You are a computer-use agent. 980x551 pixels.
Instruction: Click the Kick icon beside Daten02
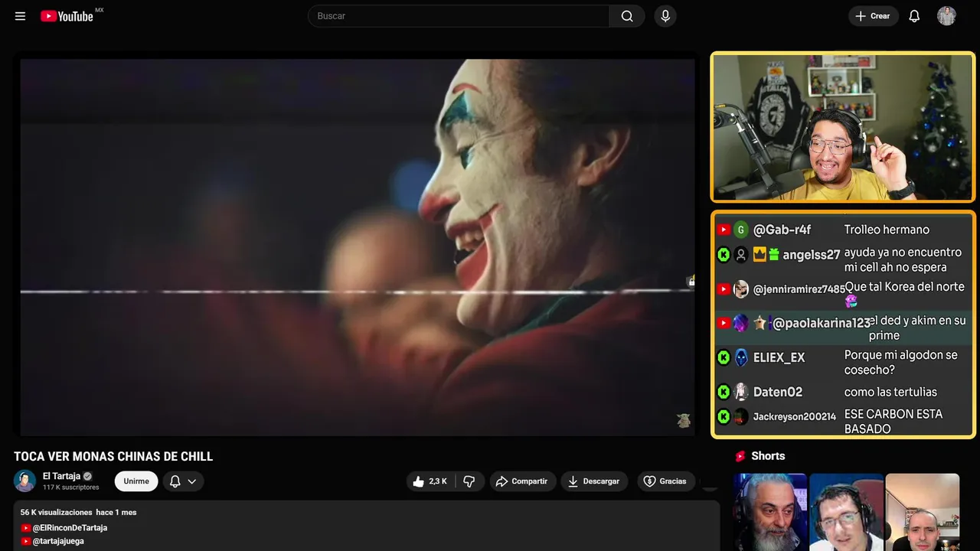pos(724,392)
